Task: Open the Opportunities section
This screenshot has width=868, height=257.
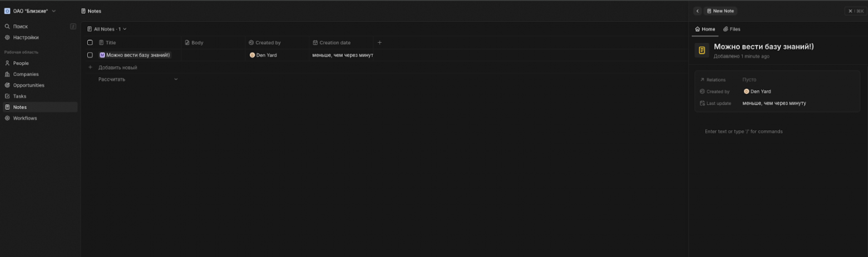Action: [x=28, y=85]
